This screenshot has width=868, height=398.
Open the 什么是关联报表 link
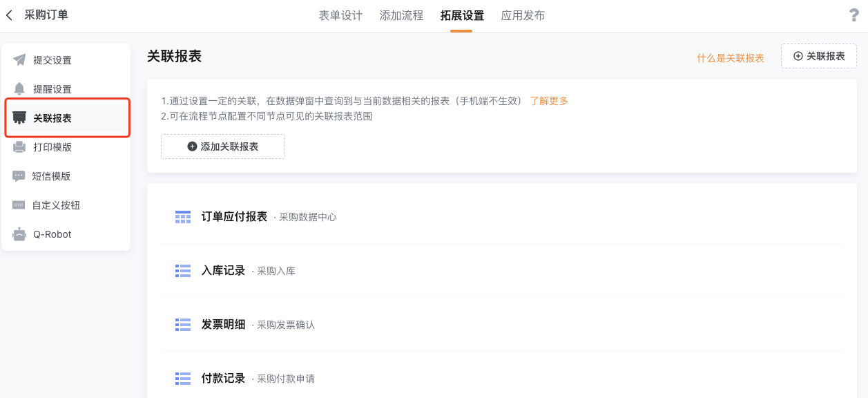click(731, 58)
